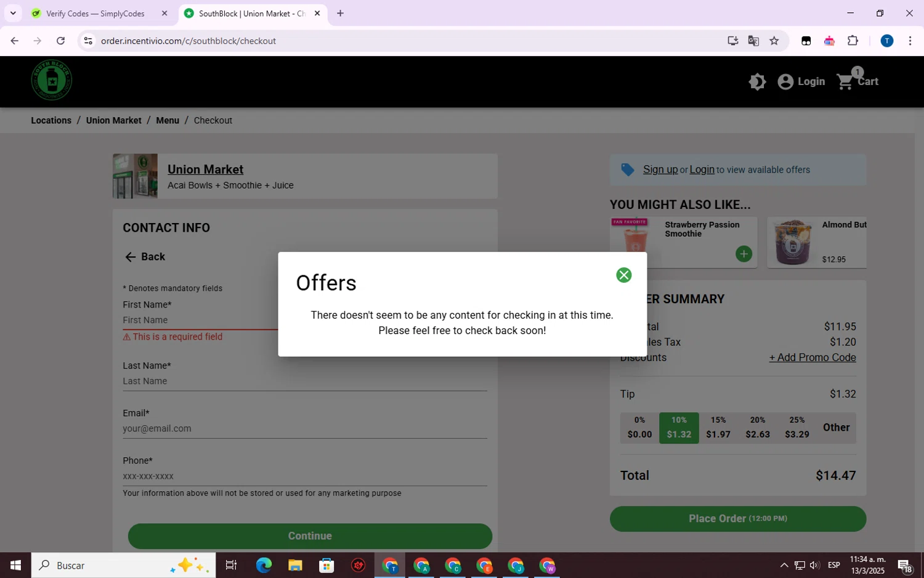Click the Phone input field

[x=305, y=476]
